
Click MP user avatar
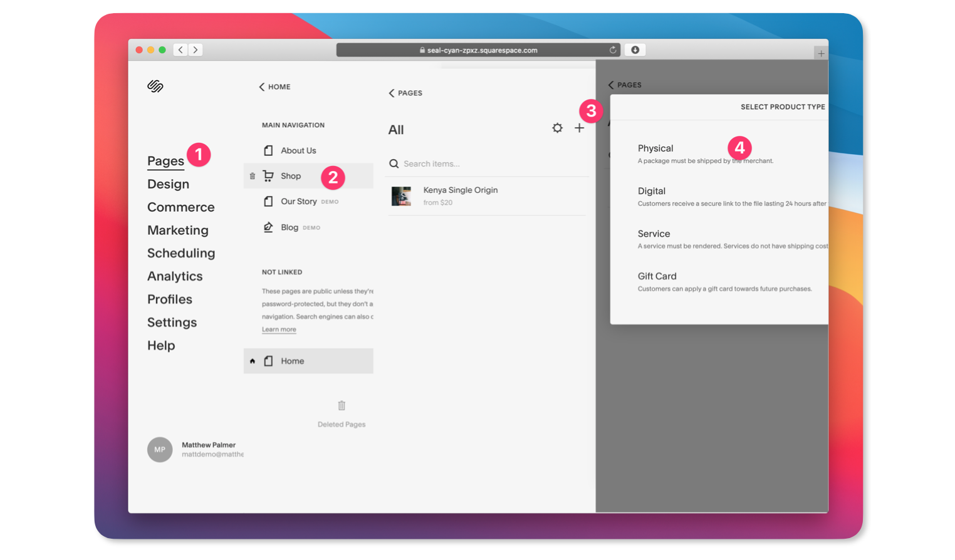160,450
